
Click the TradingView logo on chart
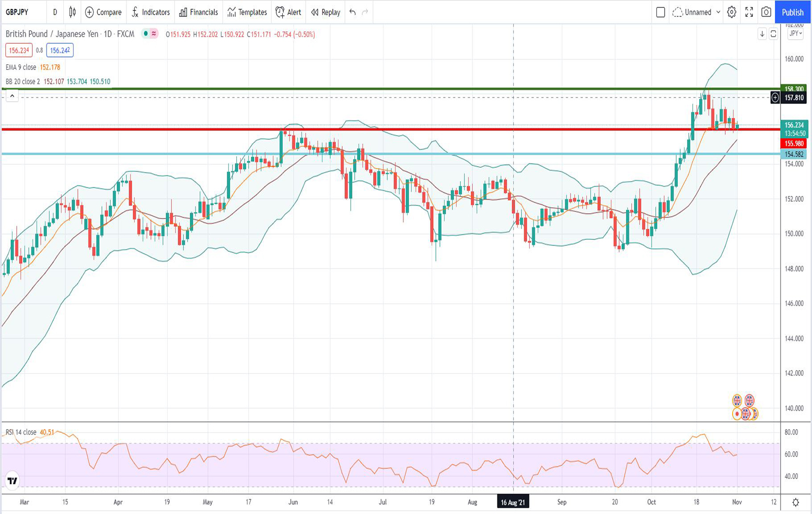tap(13, 481)
